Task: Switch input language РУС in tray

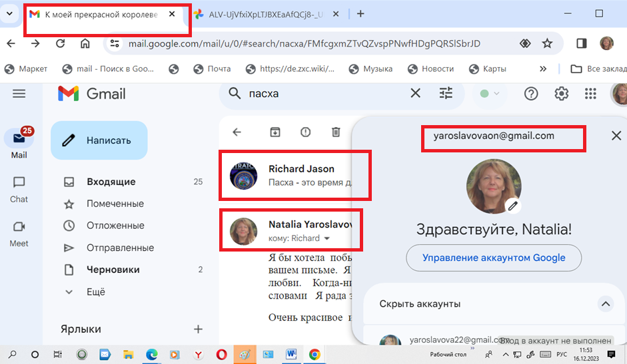Action: (x=562, y=355)
